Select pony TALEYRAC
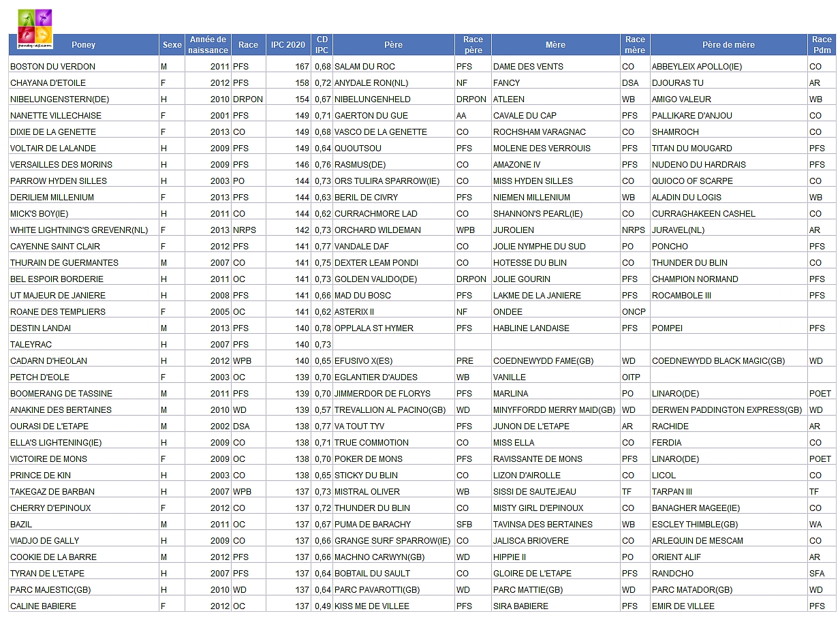 pyautogui.click(x=31, y=345)
